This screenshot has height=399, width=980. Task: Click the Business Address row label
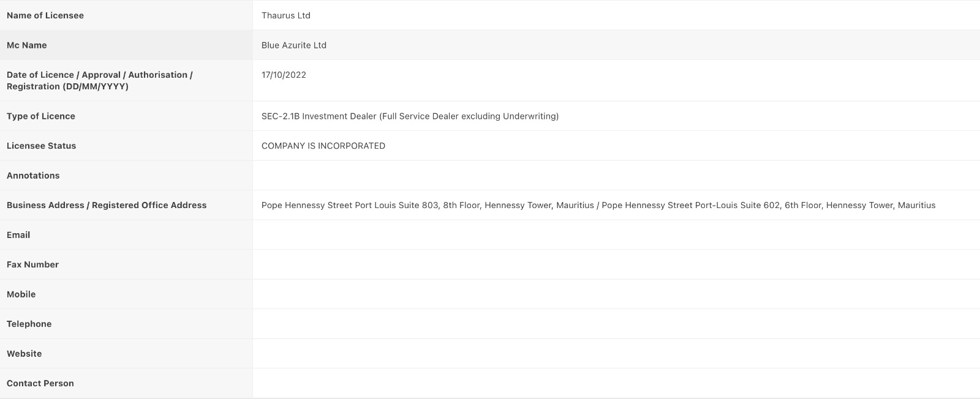click(x=107, y=205)
